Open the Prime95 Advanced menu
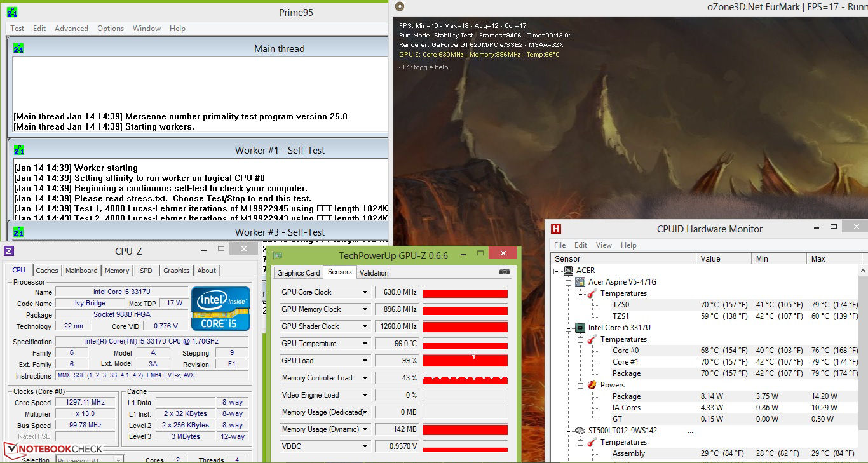 click(x=71, y=29)
